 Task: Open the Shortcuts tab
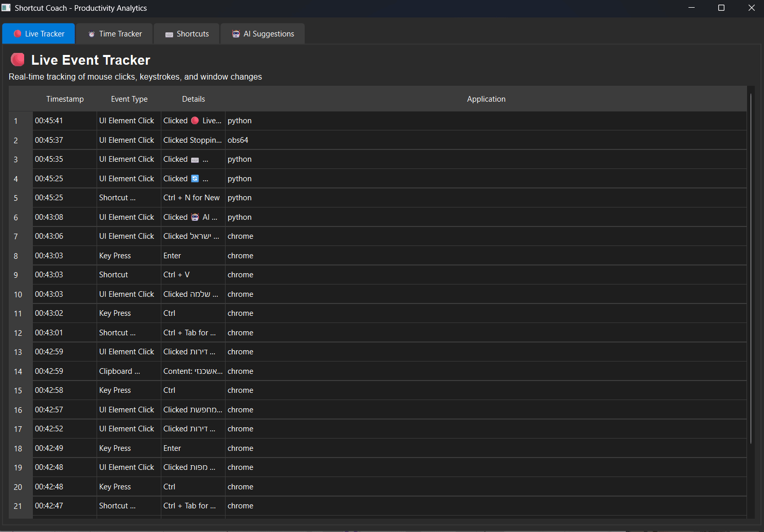click(187, 34)
